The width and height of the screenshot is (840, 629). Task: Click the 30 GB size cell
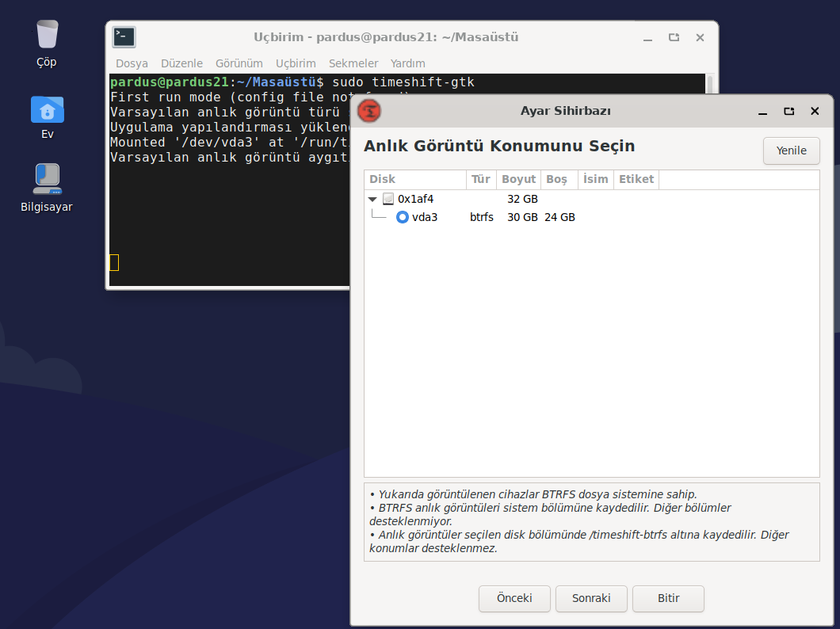click(522, 217)
